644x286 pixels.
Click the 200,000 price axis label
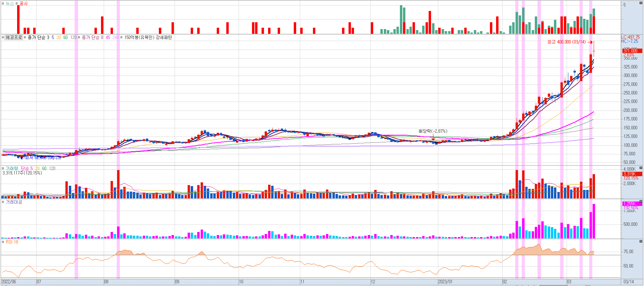[x=630, y=110]
